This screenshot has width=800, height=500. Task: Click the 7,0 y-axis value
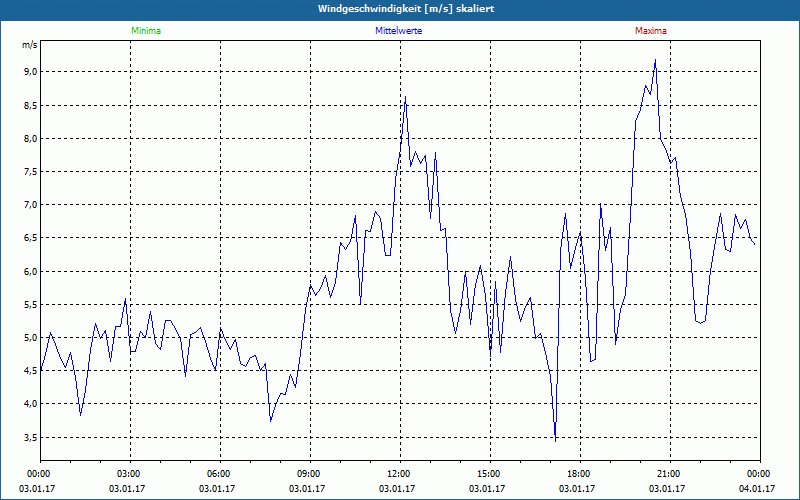coord(31,205)
